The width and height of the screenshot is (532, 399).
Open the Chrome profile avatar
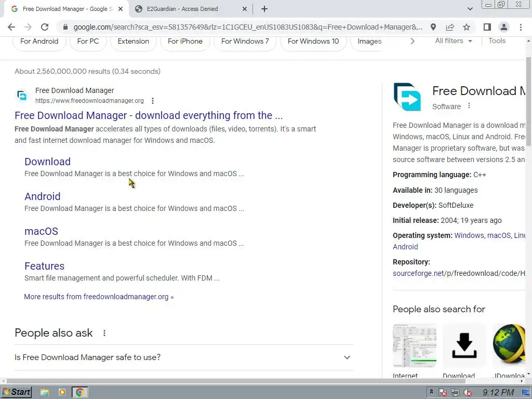click(x=504, y=27)
